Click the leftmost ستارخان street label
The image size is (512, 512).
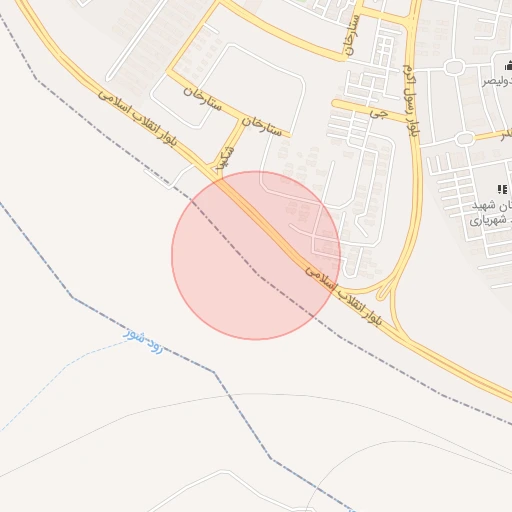click(202, 99)
